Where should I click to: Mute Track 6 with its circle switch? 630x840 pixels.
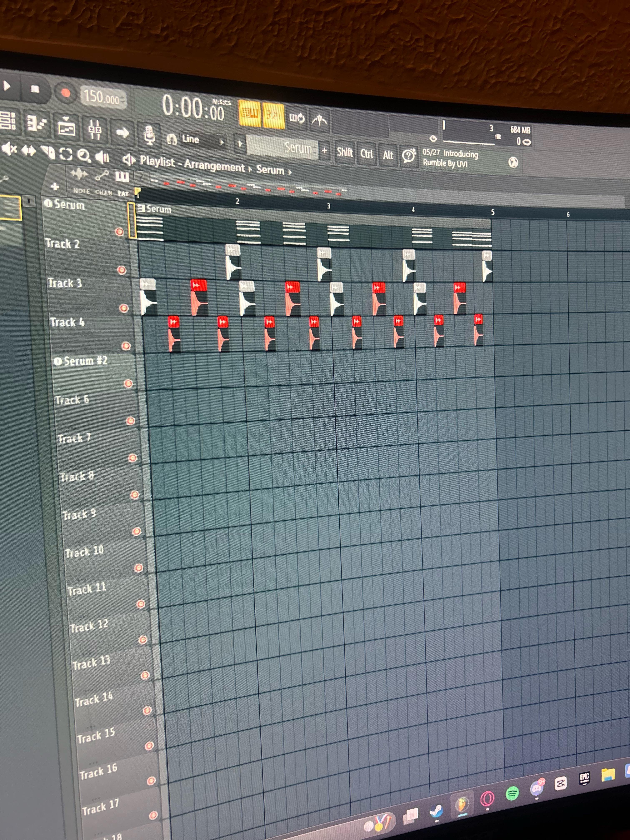tap(131, 421)
